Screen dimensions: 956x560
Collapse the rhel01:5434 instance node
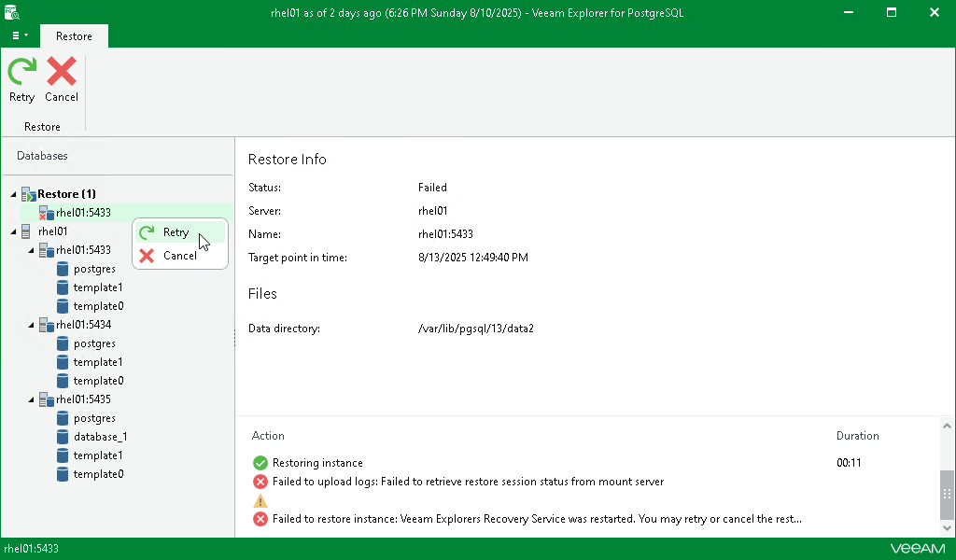tap(31, 324)
